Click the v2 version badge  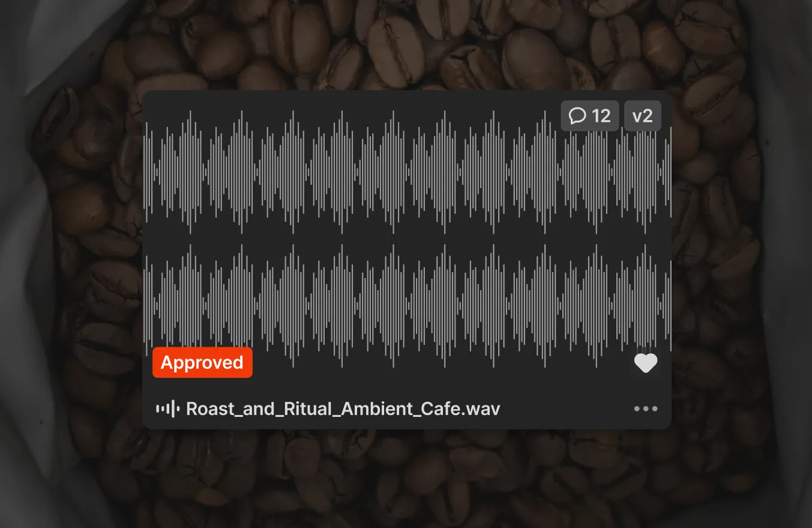coord(642,115)
